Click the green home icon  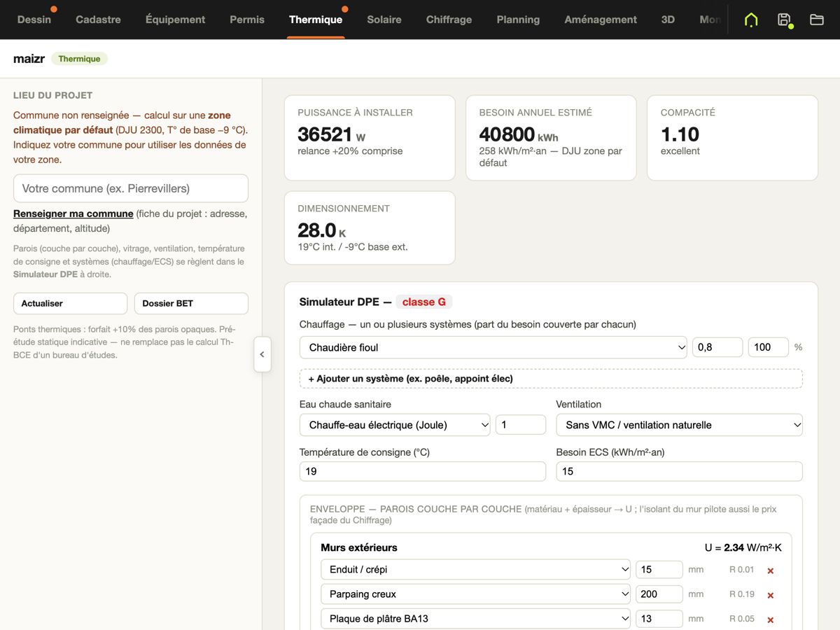[751, 20]
